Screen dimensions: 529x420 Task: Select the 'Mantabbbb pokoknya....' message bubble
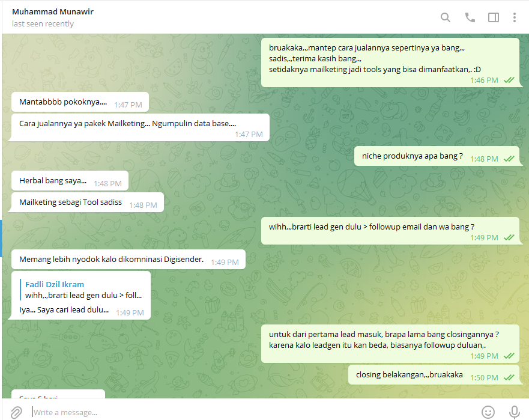click(x=62, y=102)
